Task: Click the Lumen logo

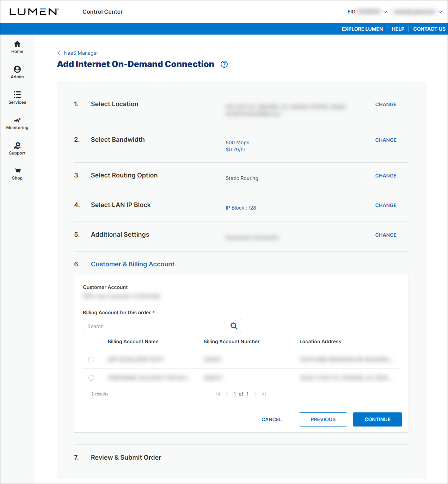Action: (x=34, y=12)
